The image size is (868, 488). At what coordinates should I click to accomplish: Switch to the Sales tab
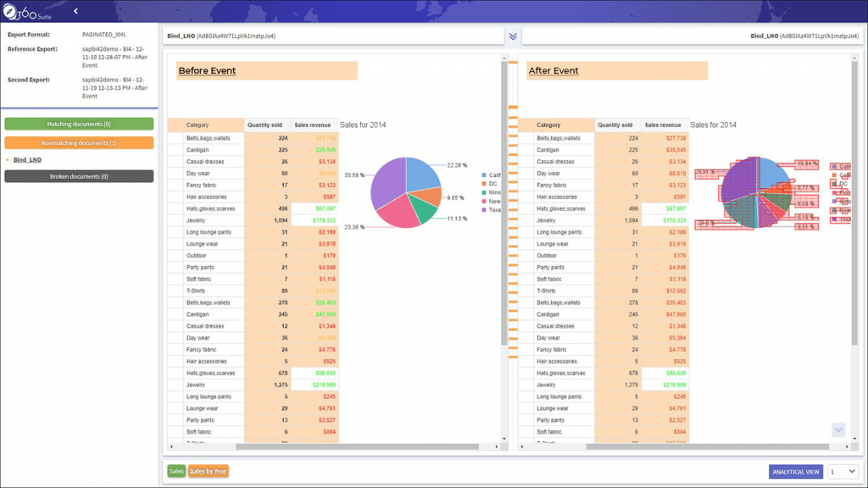(175, 470)
